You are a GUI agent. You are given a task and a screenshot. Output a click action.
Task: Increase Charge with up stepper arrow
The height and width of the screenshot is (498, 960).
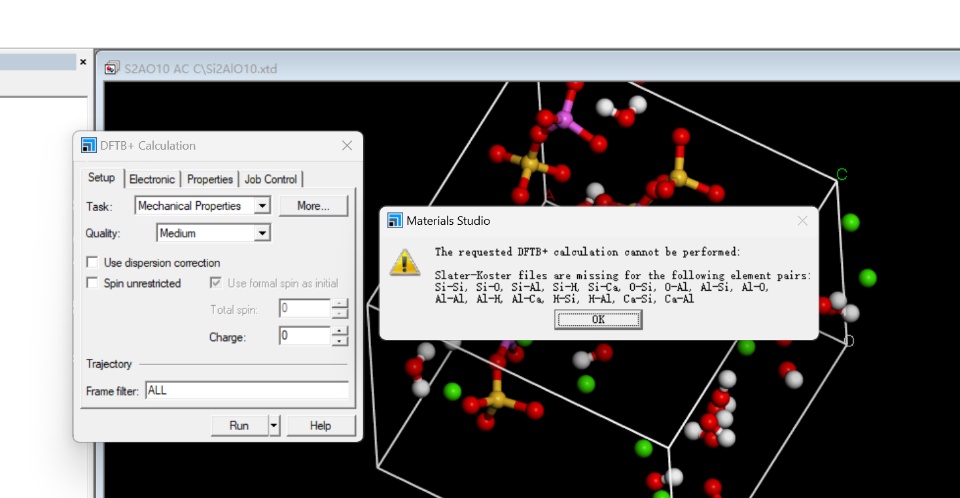click(340, 331)
